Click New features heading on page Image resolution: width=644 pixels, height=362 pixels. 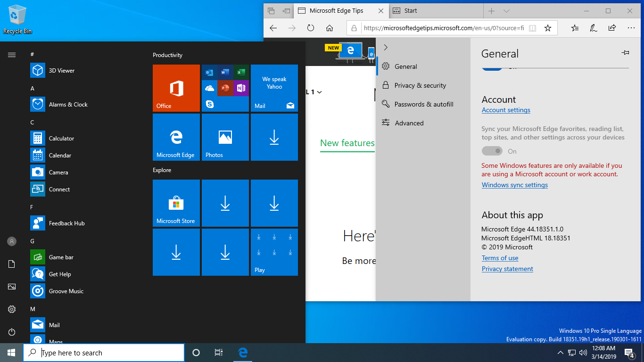[x=347, y=143]
